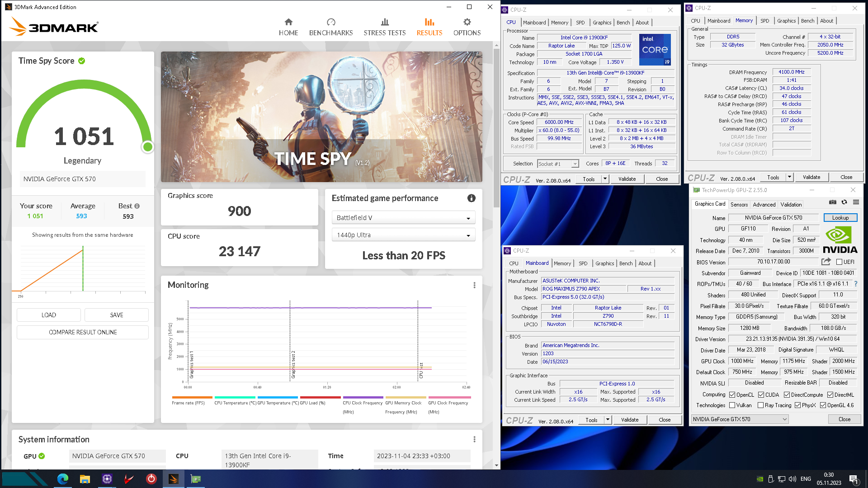The image size is (868, 488).
Task: Click Close in the GPU-Z window
Action: (x=844, y=419)
